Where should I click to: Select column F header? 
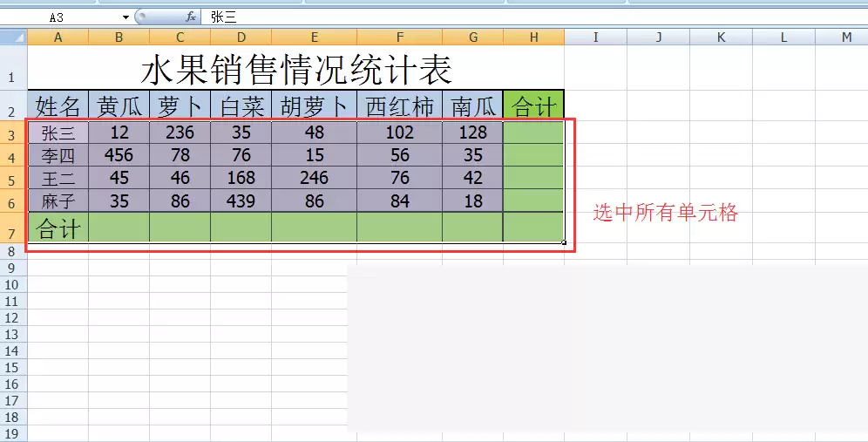(x=400, y=37)
